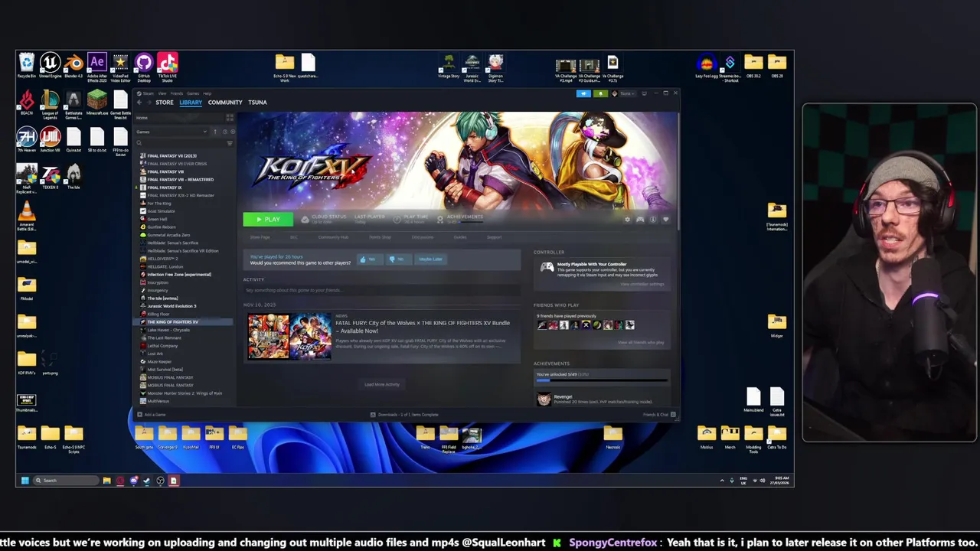Image resolution: width=980 pixels, height=551 pixels.
Task: Recommend the game with Yes thumbs-up
Action: tap(368, 259)
